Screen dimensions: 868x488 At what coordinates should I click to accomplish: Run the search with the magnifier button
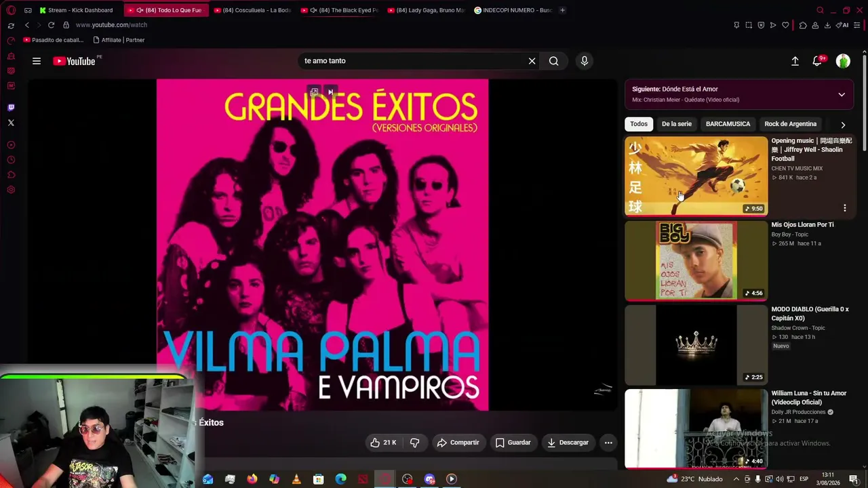pyautogui.click(x=554, y=61)
